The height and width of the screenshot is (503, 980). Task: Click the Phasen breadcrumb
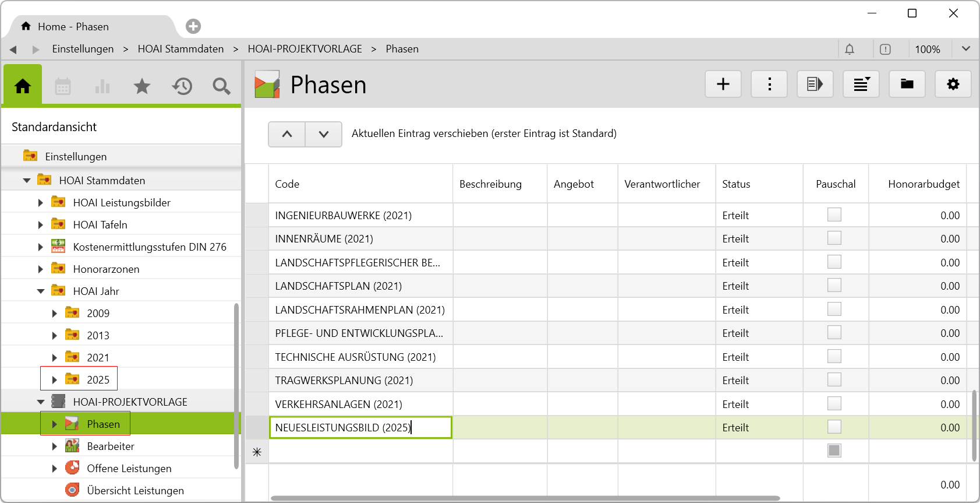pos(402,49)
